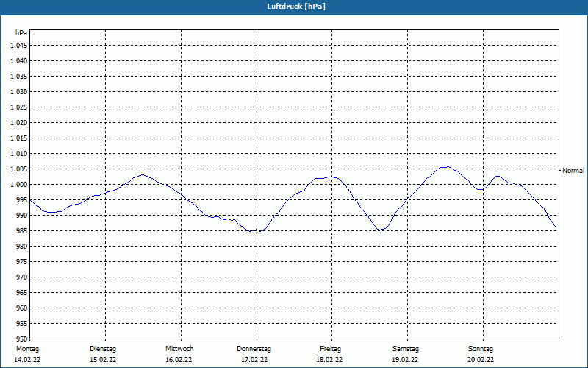This screenshot has height=368, width=588.
Task: Click the Samstag day label
Action: coord(406,349)
